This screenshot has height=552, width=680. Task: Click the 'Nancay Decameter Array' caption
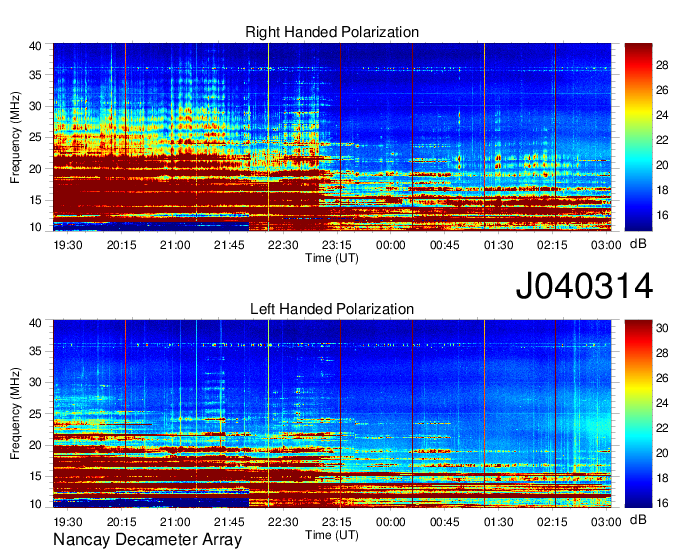coord(147,540)
